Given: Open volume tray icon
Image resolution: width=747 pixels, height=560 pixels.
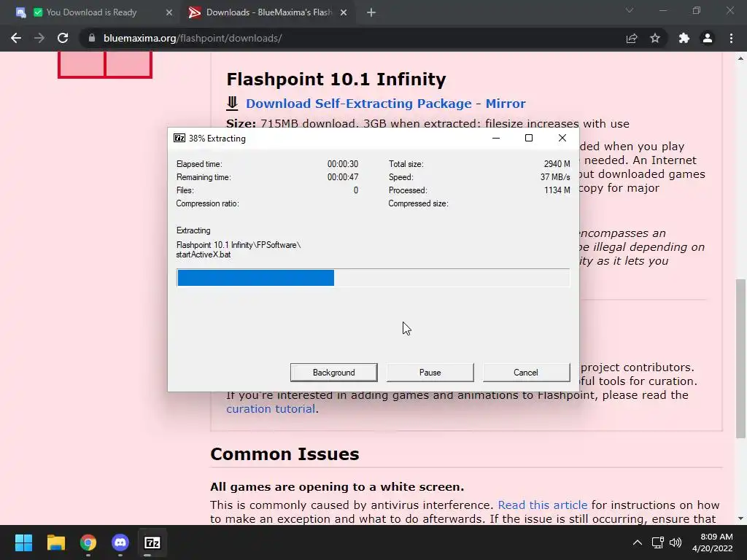Looking at the screenshot, I should pos(675,542).
